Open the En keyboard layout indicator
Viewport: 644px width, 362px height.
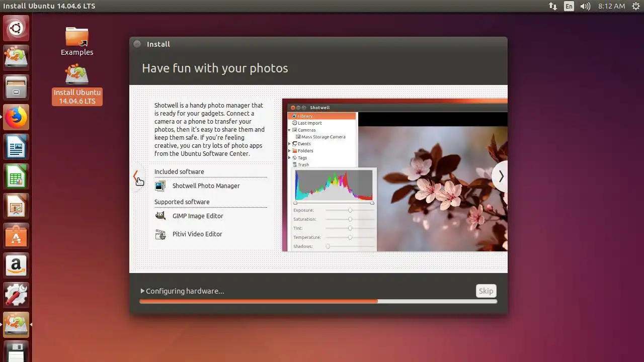point(569,6)
